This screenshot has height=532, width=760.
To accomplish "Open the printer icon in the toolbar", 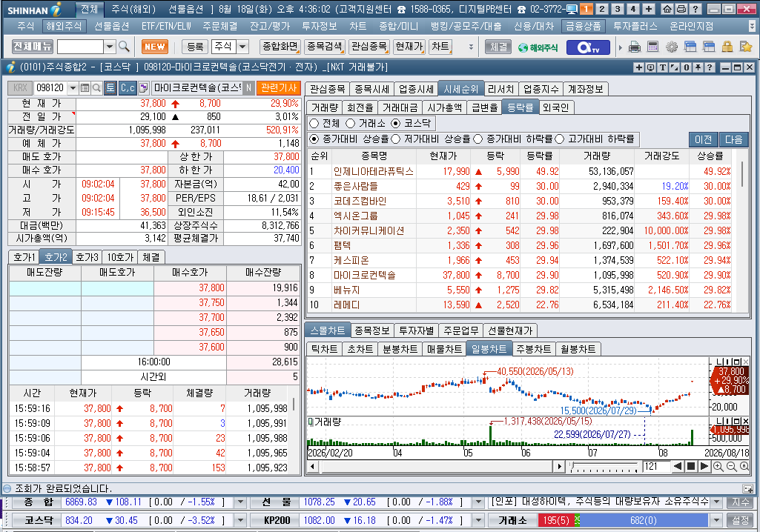I will (634, 47).
